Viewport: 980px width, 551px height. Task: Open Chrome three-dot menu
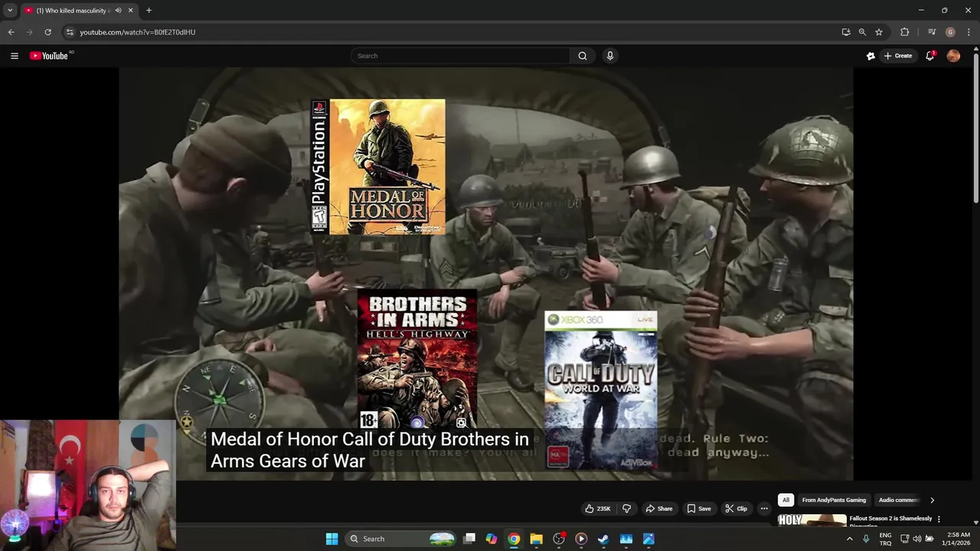coord(969,32)
